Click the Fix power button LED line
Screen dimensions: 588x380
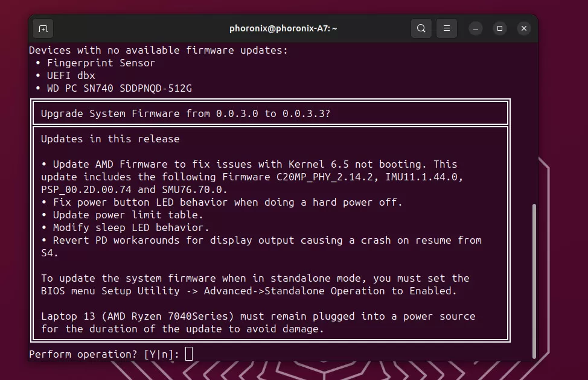228,202
